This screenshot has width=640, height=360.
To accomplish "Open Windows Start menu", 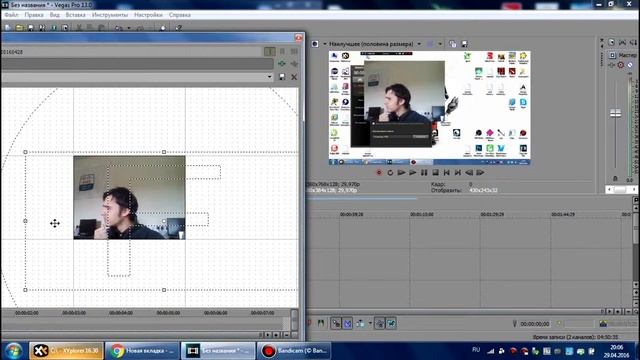I will point(13,351).
